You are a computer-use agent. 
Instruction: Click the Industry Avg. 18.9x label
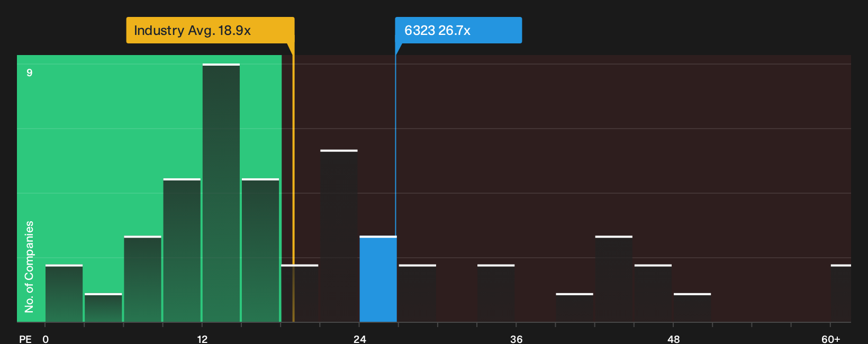coord(210,30)
